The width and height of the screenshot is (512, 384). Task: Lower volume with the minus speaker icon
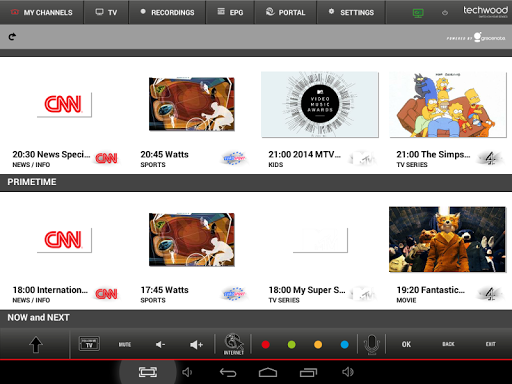tap(160, 344)
